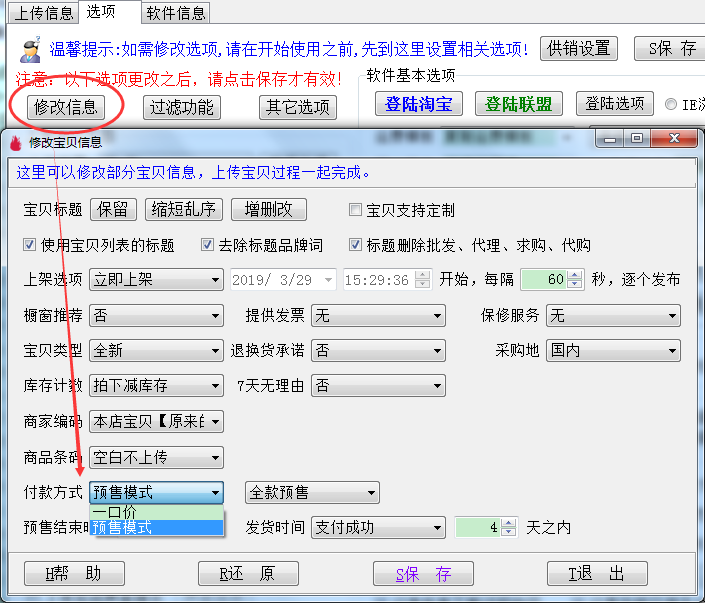
Task: Switch to the 上传信息 tab
Action: point(44,13)
